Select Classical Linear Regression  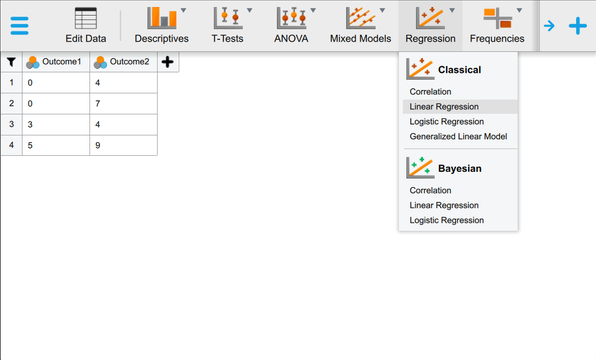tap(460, 107)
